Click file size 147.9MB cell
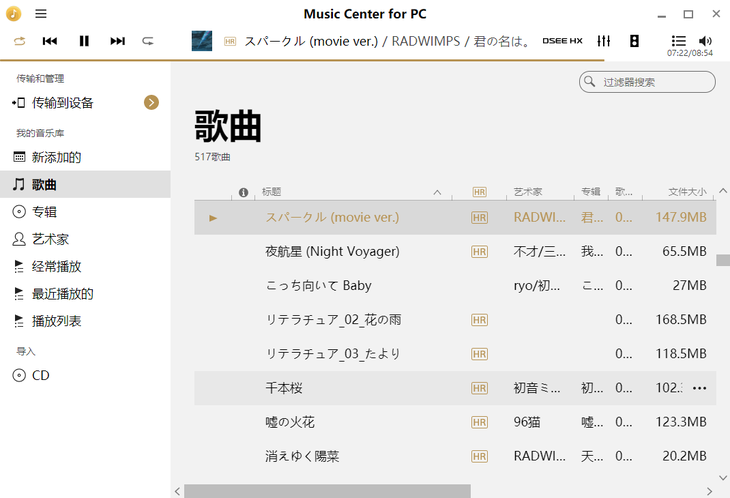Image resolution: width=730 pixels, height=498 pixels. point(681,217)
